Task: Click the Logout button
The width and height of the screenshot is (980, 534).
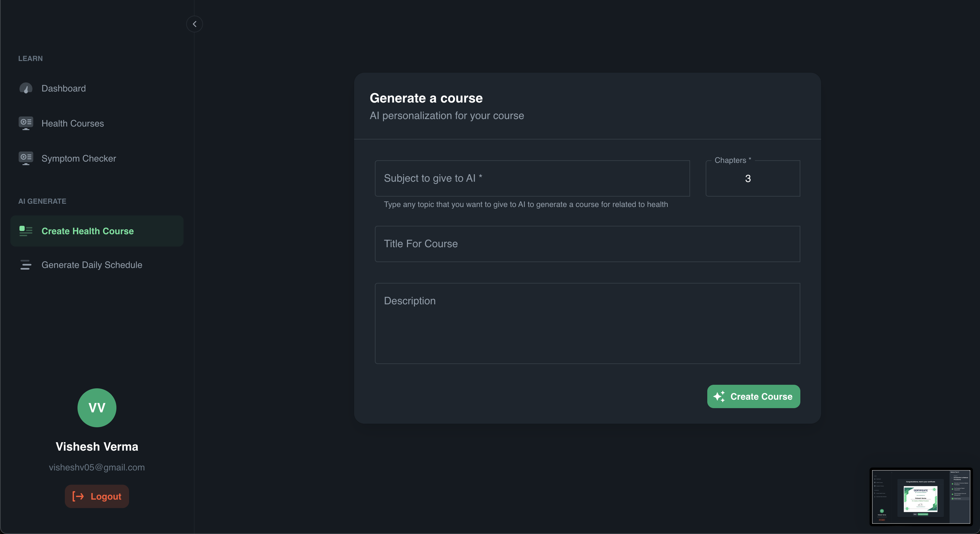Action: 97,496
